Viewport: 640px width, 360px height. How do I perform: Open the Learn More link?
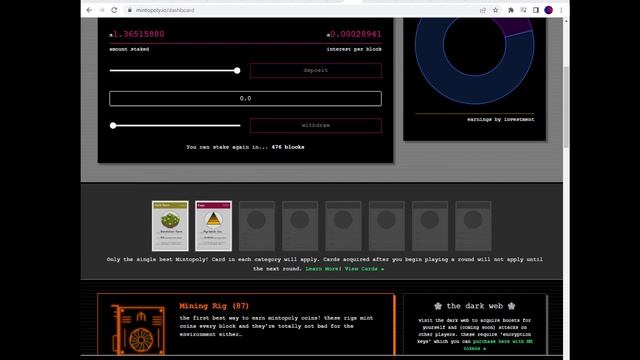pyautogui.click(x=322, y=269)
